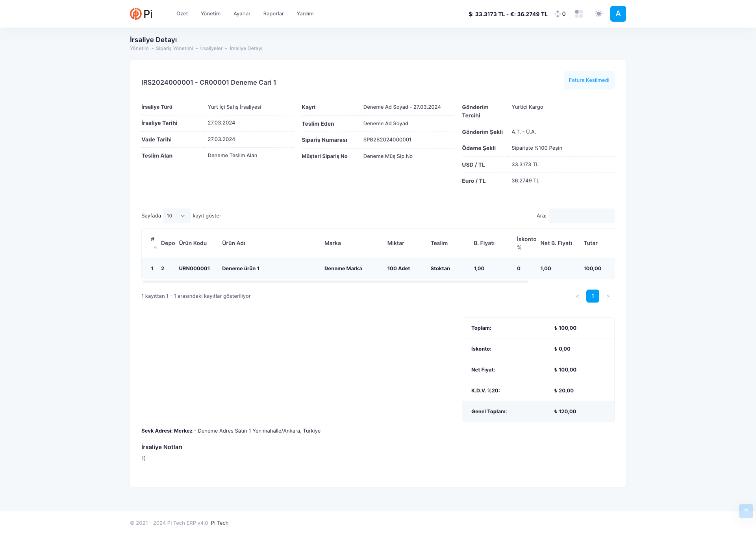Click the scroll-to-top arrow button

click(x=746, y=511)
